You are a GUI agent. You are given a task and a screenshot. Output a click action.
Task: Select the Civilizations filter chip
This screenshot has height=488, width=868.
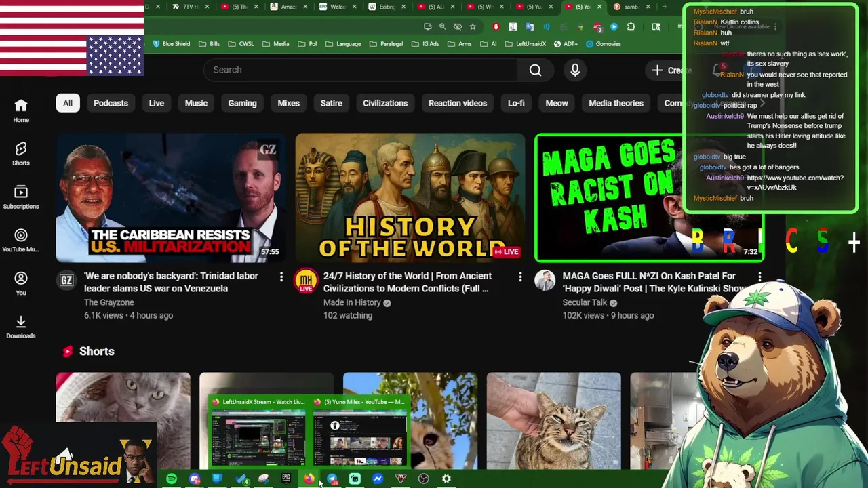click(385, 103)
